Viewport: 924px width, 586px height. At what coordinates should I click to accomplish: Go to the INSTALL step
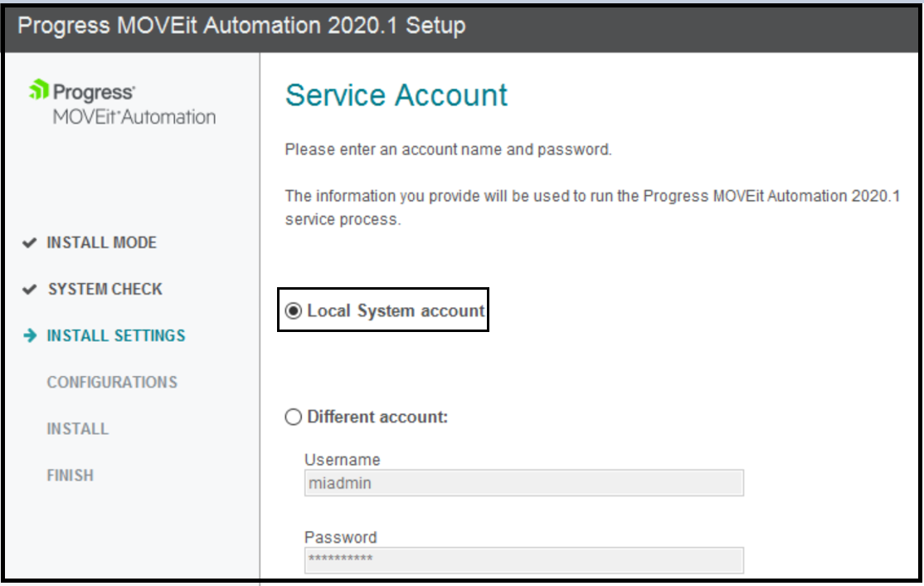pos(80,428)
